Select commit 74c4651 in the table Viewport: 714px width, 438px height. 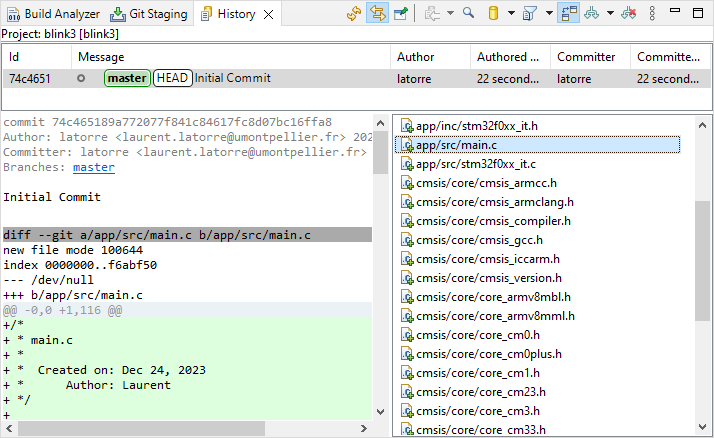(x=357, y=78)
